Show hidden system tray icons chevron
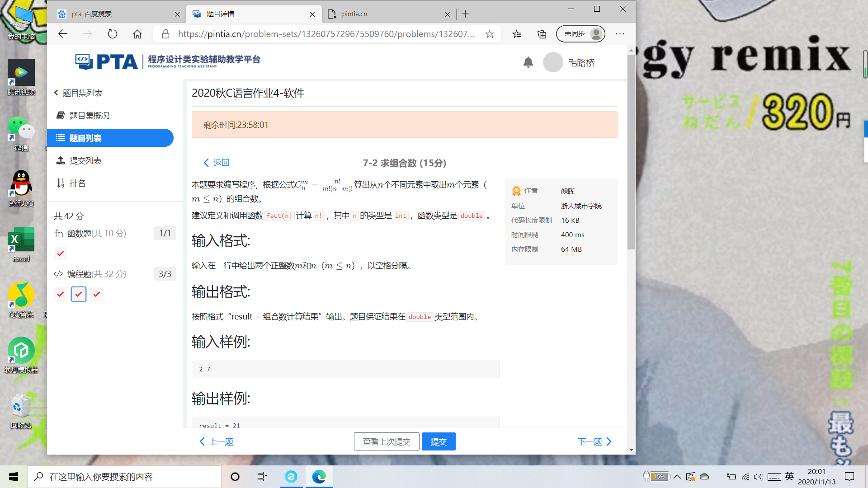This screenshot has width=868, height=488. 677,477
